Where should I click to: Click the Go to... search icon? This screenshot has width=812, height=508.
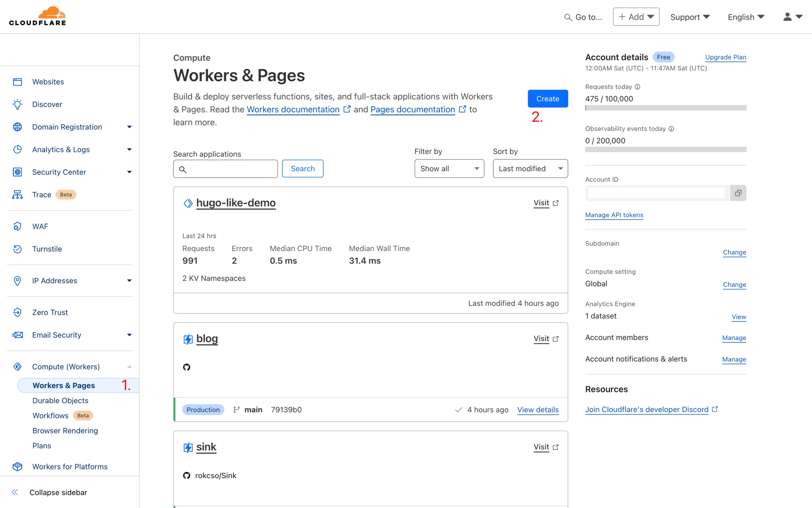[568, 17]
